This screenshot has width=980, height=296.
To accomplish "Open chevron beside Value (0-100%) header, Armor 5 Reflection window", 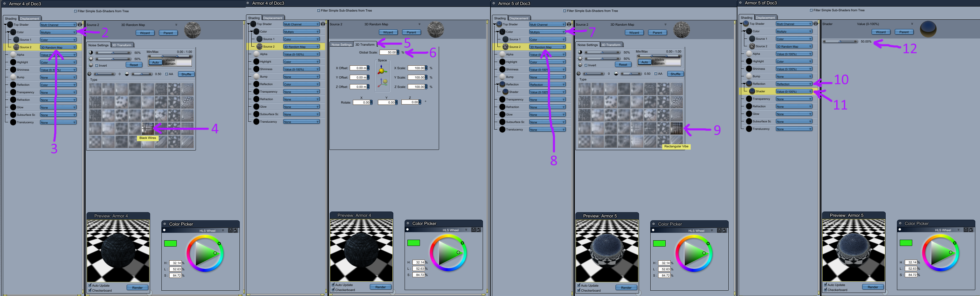I will (x=912, y=23).
